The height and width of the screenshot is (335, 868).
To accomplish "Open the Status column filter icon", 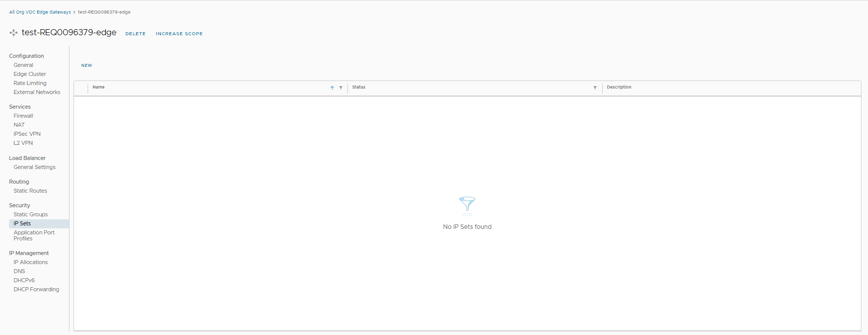I will (595, 88).
